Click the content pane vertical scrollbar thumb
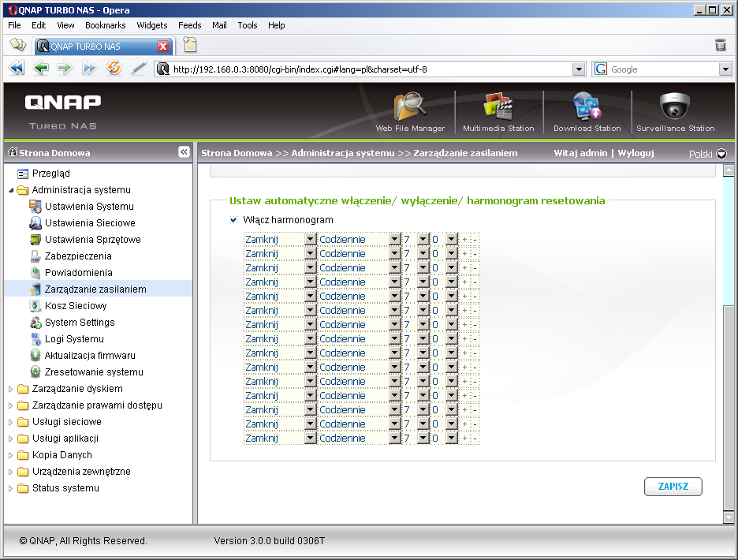Image resolution: width=738 pixels, height=560 pixels. [728, 409]
